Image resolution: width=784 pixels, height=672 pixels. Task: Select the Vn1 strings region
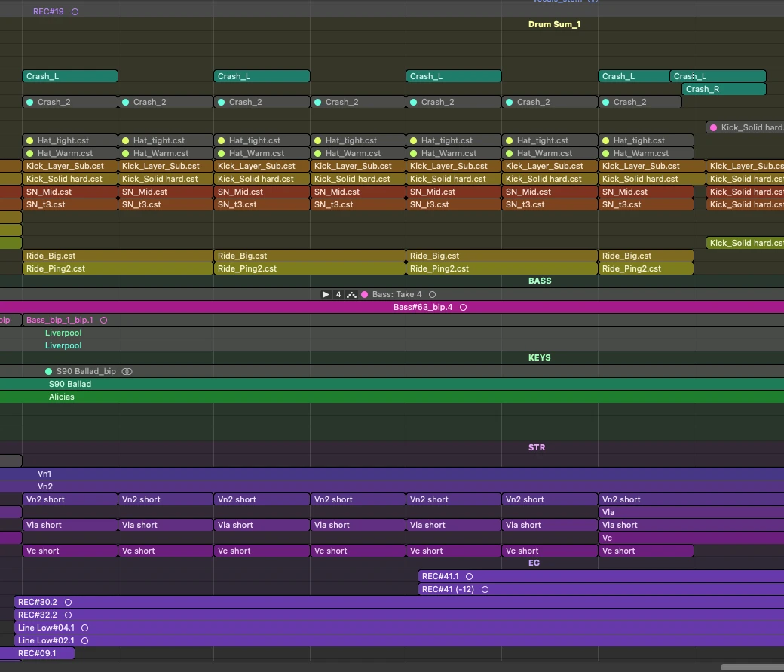392,474
